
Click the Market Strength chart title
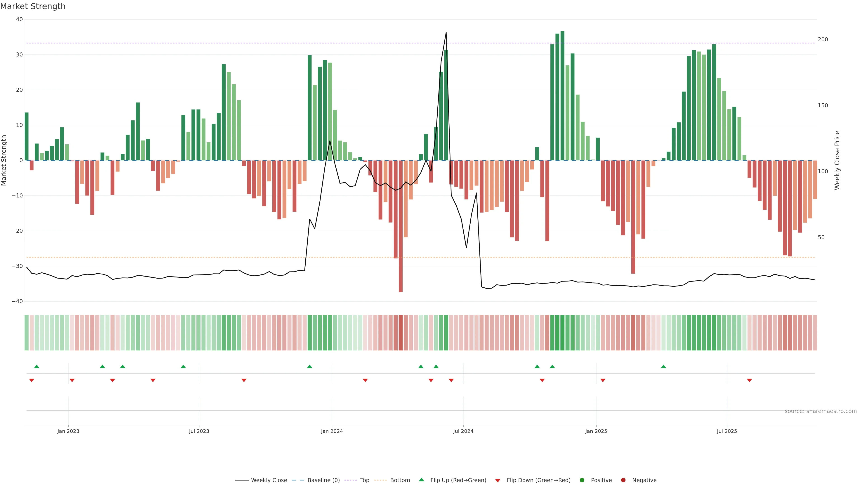pyautogui.click(x=33, y=6)
